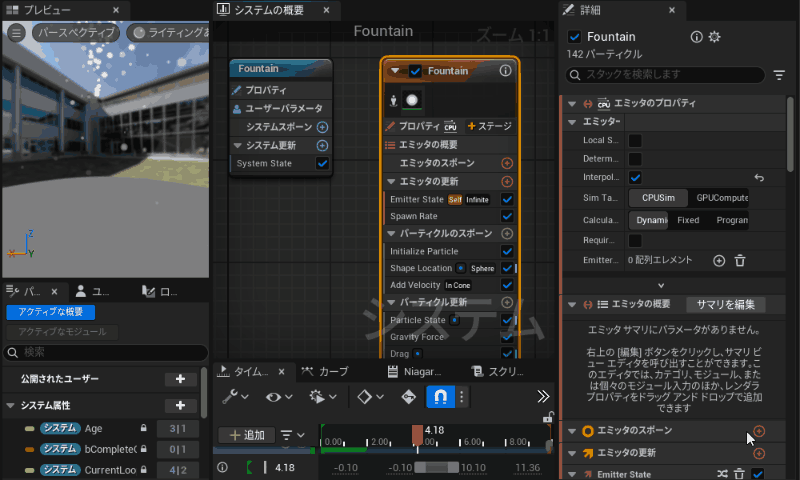Screen dimensions: 800x480
Task: Select GPUCompute sim target option
Action: [721, 198]
